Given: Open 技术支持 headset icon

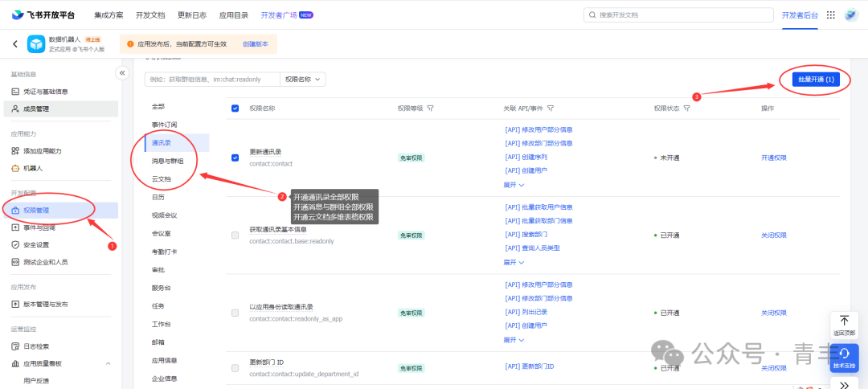Looking at the screenshot, I should pos(844,354).
